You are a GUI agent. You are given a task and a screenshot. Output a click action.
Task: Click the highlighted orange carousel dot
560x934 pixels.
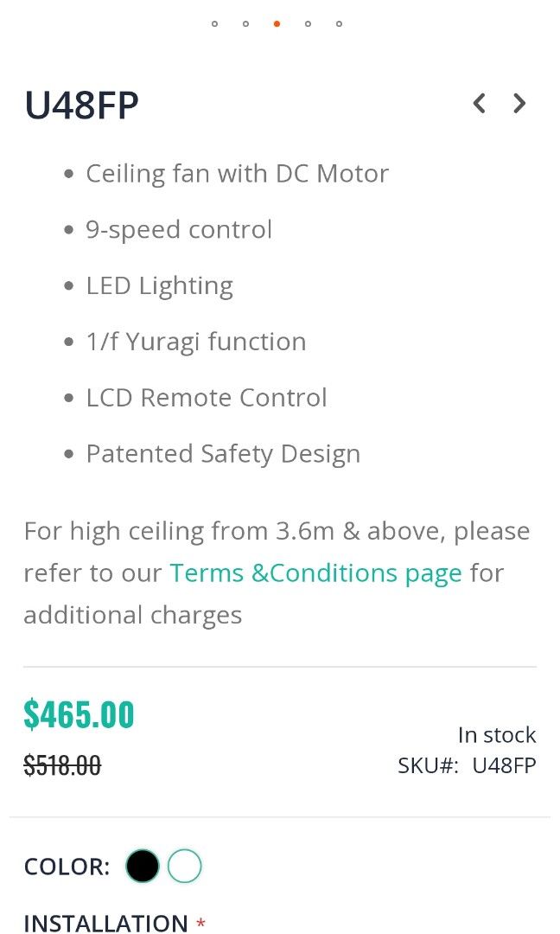pyautogui.click(x=277, y=24)
